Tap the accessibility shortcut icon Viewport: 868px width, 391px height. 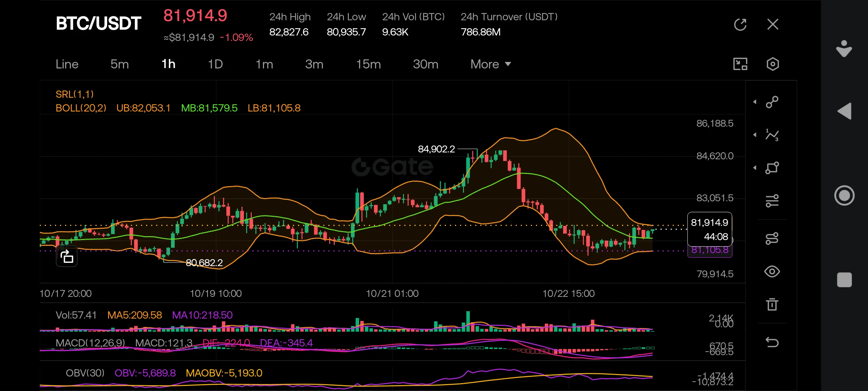pos(844,49)
